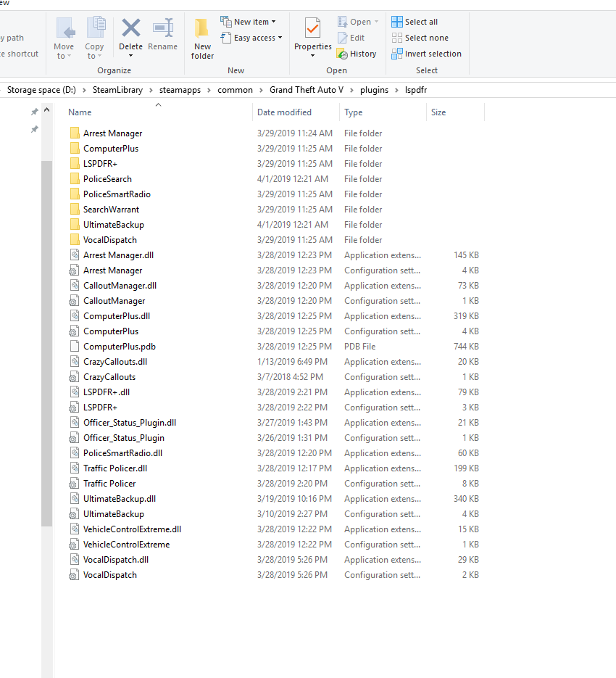Viewport: 616px width, 678px height.
Task: Click the New item button
Action: click(x=248, y=22)
